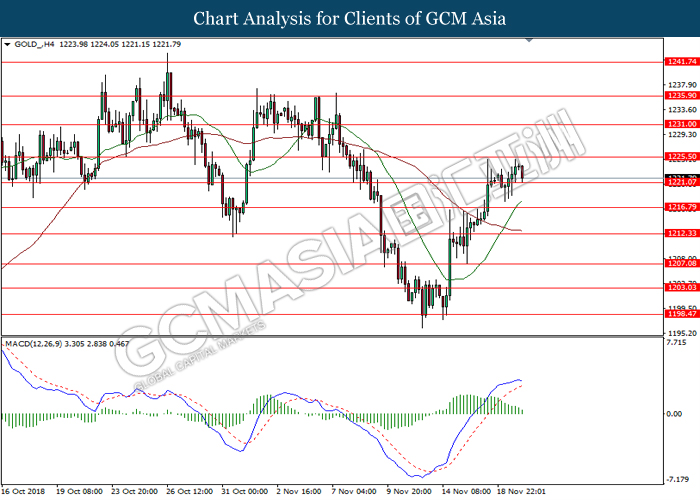700x500 pixels.
Task: Click the 1207.08 red price label
Action: click(x=682, y=263)
